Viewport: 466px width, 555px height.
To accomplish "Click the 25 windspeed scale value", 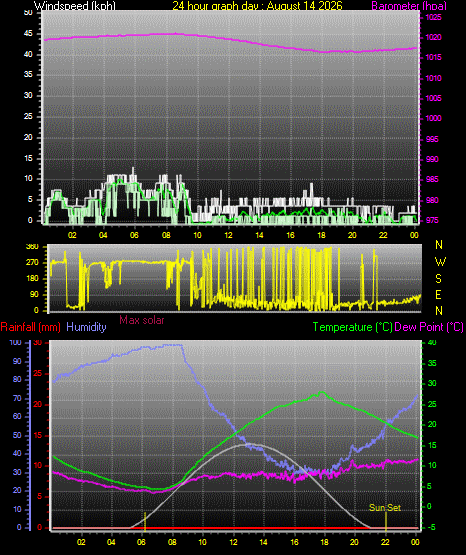I will pos(28,116).
